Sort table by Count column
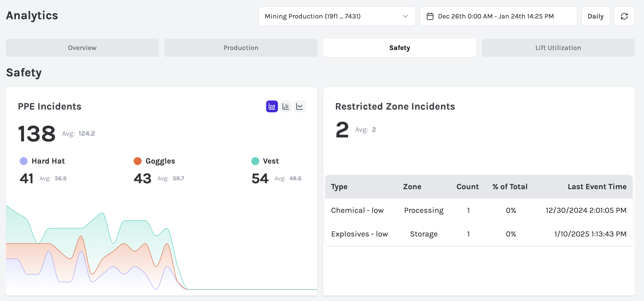 (467, 187)
